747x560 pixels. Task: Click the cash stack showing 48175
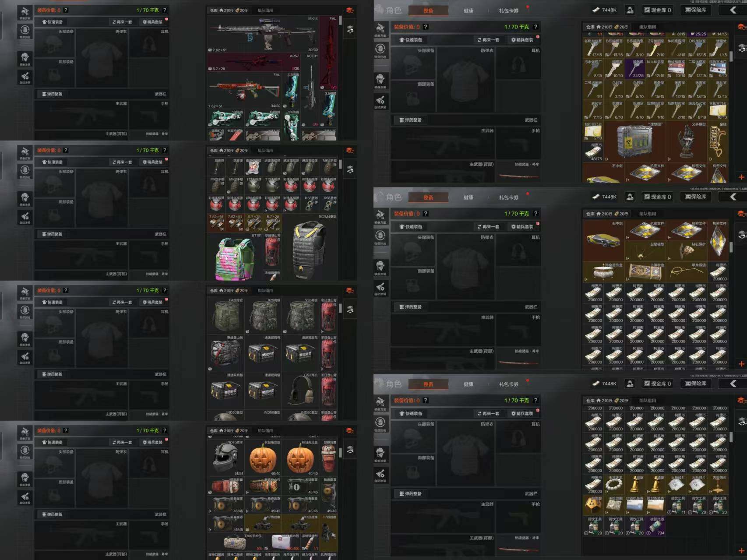[x=593, y=151]
